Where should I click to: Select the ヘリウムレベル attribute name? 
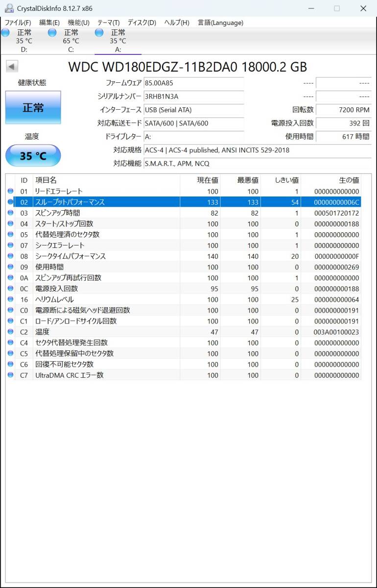tap(54, 299)
